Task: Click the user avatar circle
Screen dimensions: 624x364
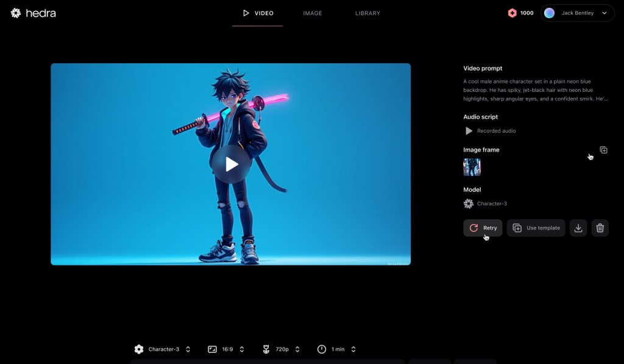Action: pos(550,13)
